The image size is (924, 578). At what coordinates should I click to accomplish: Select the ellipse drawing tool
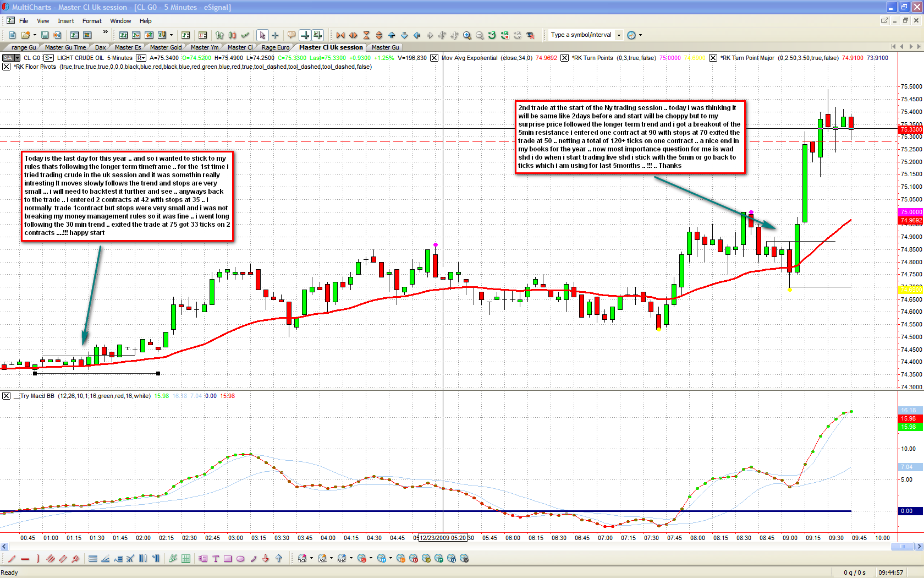[240, 559]
